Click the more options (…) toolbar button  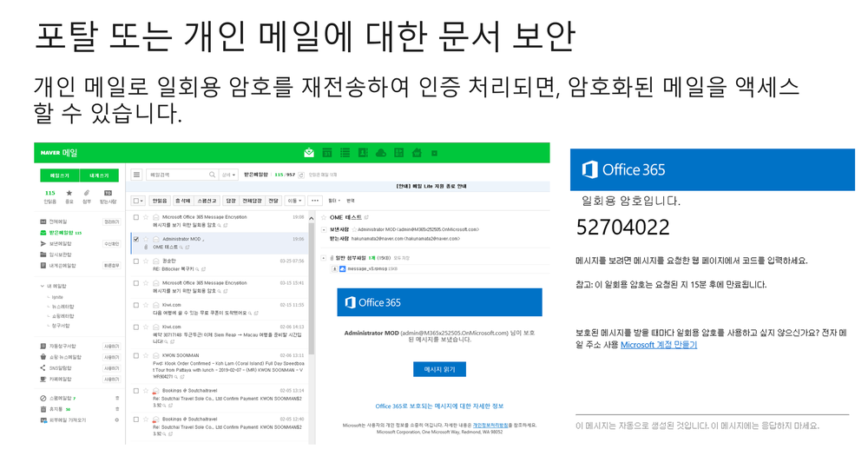(x=315, y=201)
